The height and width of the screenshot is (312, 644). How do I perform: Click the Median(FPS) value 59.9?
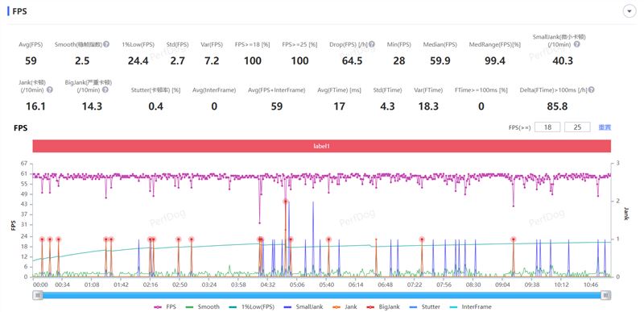(x=440, y=60)
